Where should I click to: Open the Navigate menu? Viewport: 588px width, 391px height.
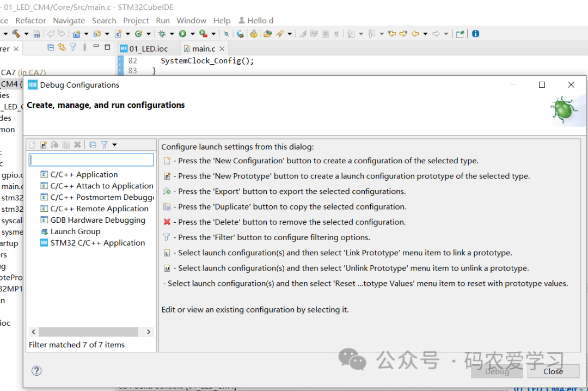click(x=69, y=21)
